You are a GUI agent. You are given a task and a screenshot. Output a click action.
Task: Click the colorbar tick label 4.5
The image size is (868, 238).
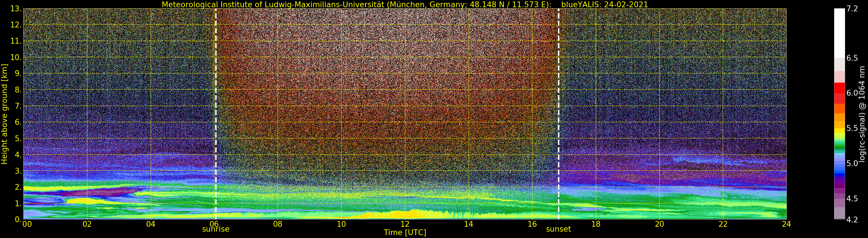click(x=852, y=199)
